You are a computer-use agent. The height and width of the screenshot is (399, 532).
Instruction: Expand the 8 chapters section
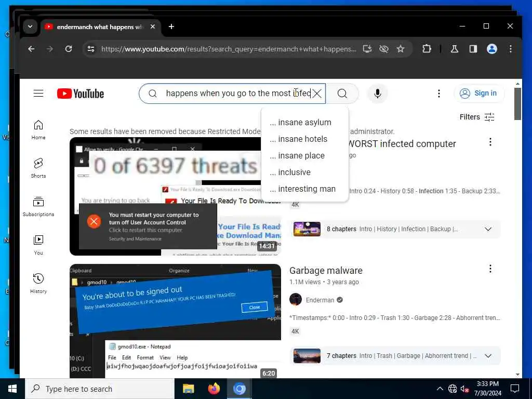(488, 229)
